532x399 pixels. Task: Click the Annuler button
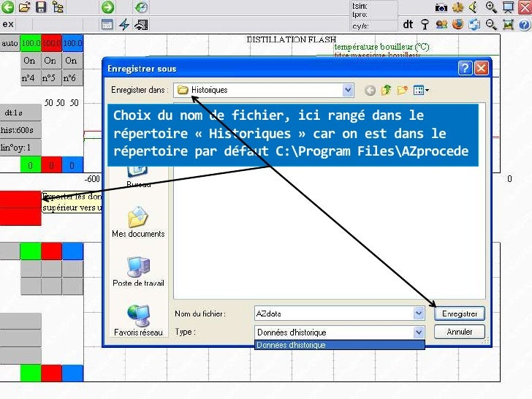(460, 332)
